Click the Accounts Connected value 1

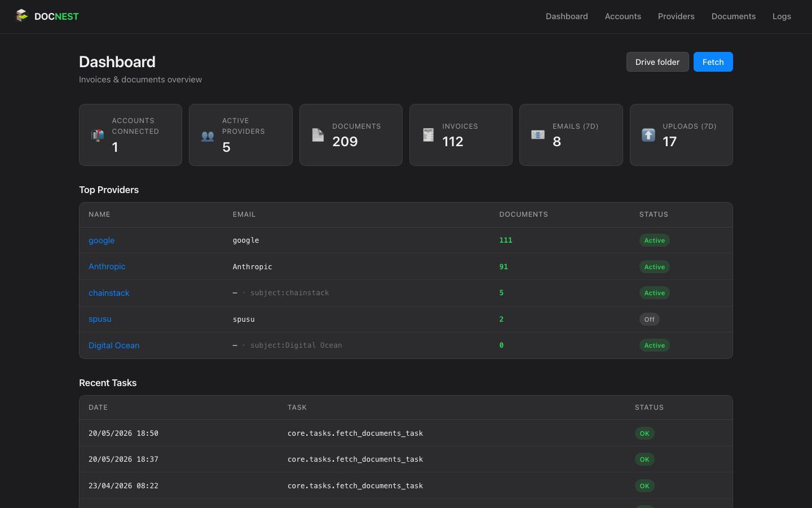coord(115,147)
